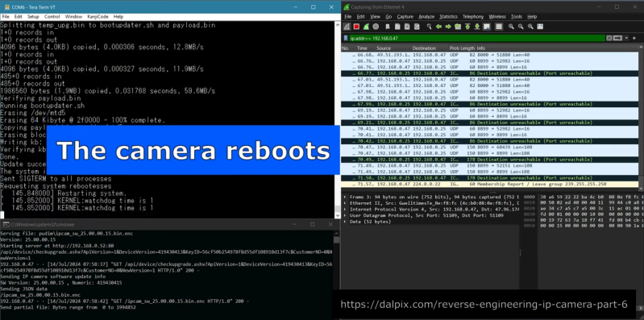This screenshot has height=320, width=644.
Task: Stop capturing packets with red square
Action: coord(356,27)
